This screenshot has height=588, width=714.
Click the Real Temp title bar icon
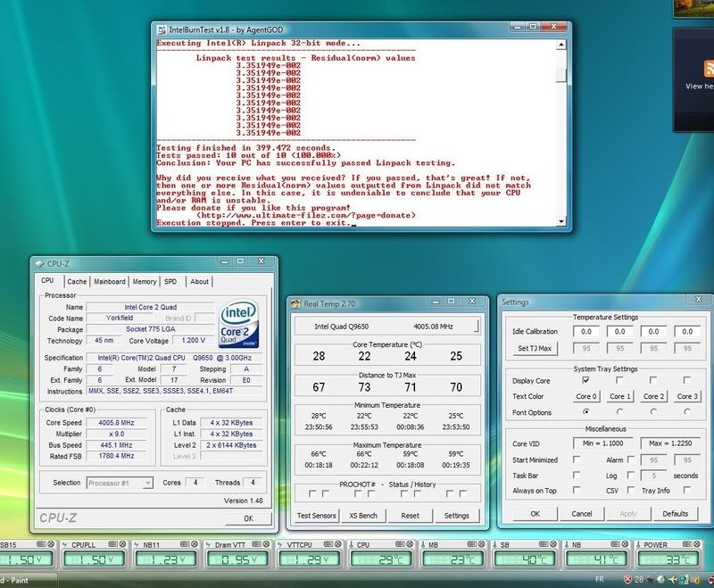[x=296, y=303]
